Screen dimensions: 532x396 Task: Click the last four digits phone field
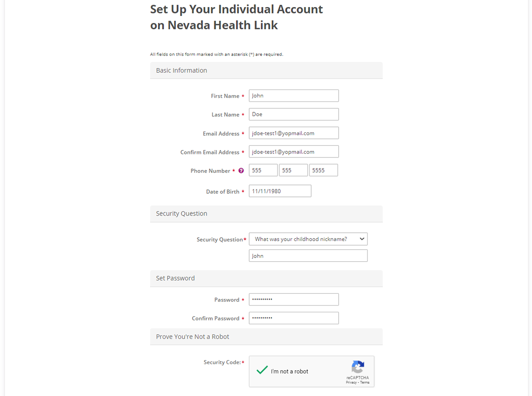[x=324, y=170]
